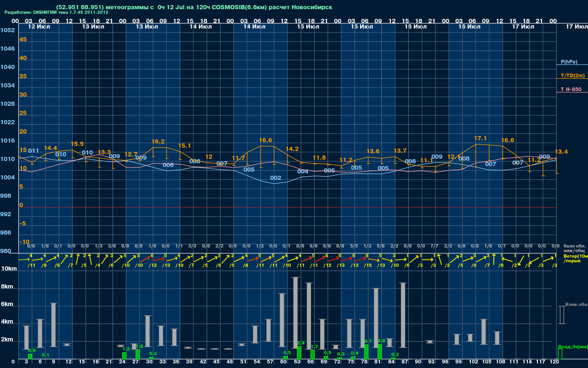Click hour 120 on the bottom axis
The height and width of the screenshot is (368, 588).
click(x=554, y=362)
